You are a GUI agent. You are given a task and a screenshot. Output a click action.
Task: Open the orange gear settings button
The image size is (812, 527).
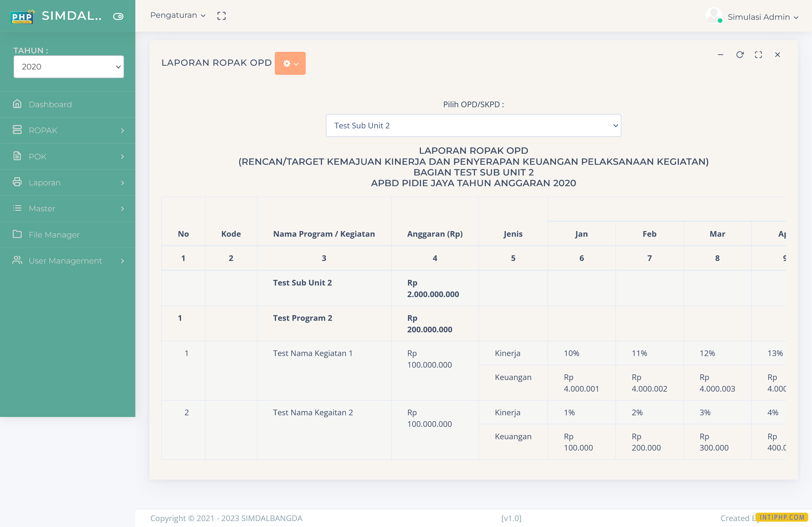coord(290,63)
